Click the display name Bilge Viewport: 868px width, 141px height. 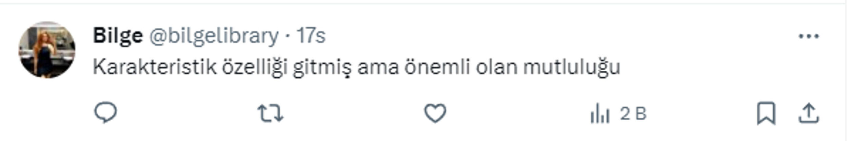(118, 36)
